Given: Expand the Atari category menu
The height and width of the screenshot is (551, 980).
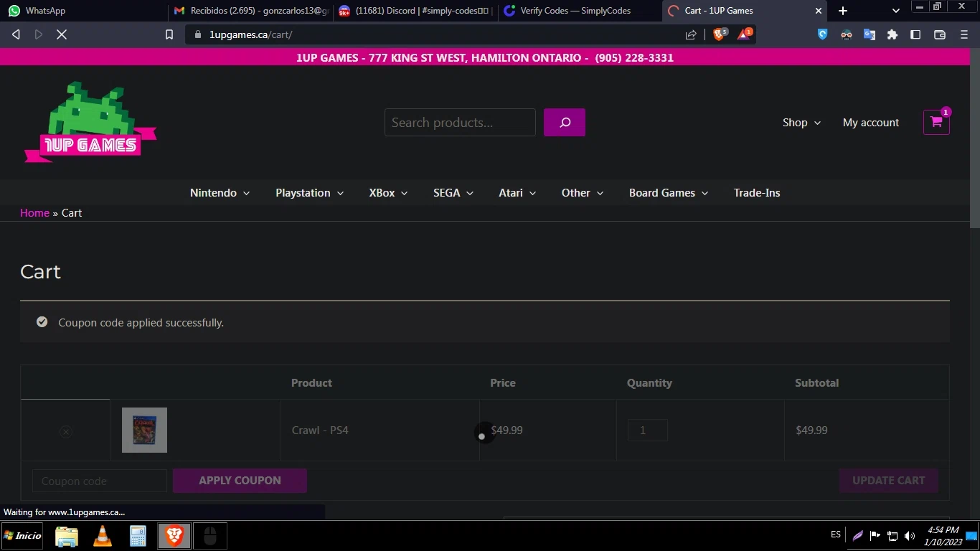Looking at the screenshot, I should pos(517,193).
